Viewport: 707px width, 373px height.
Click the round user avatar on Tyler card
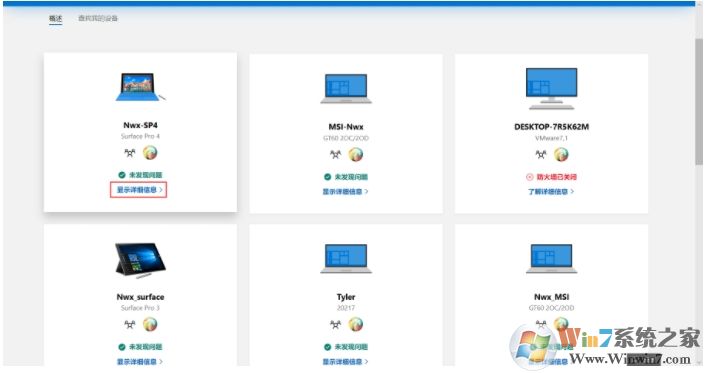click(x=356, y=324)
